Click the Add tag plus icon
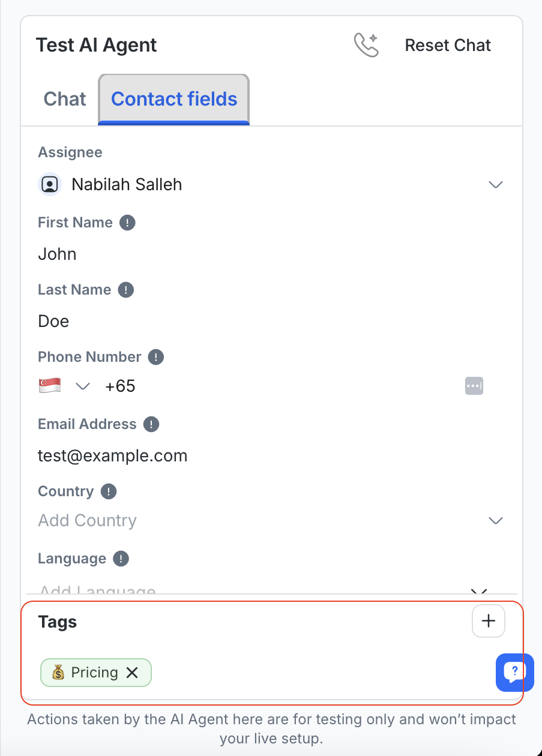This screenshot has width=542, height=756. coord(489,621)
